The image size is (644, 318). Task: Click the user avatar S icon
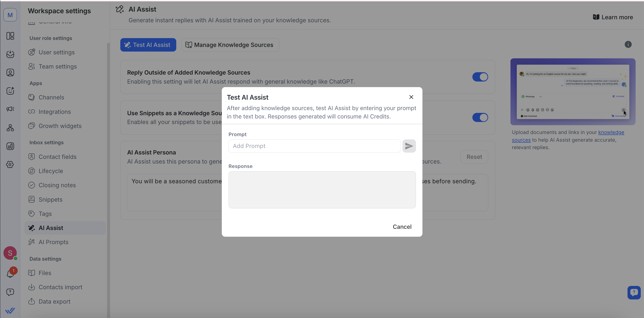pos(10,253)
